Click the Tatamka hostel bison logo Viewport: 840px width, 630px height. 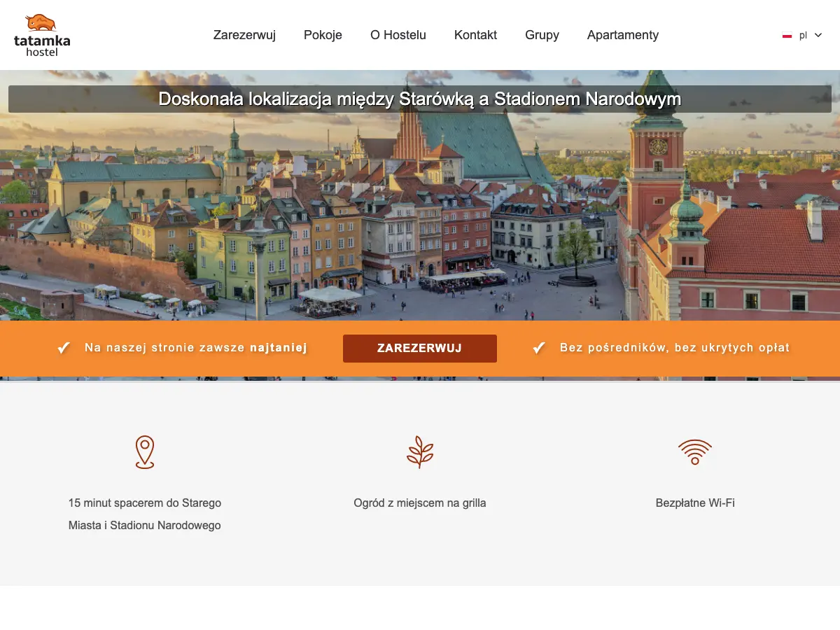click(42, 35)
